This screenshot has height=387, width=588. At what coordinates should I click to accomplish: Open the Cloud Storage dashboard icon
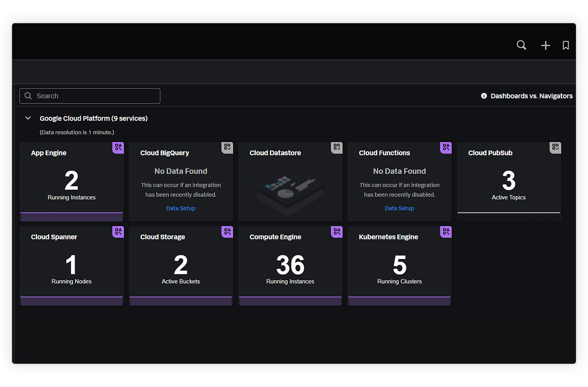tap(227, 231)
